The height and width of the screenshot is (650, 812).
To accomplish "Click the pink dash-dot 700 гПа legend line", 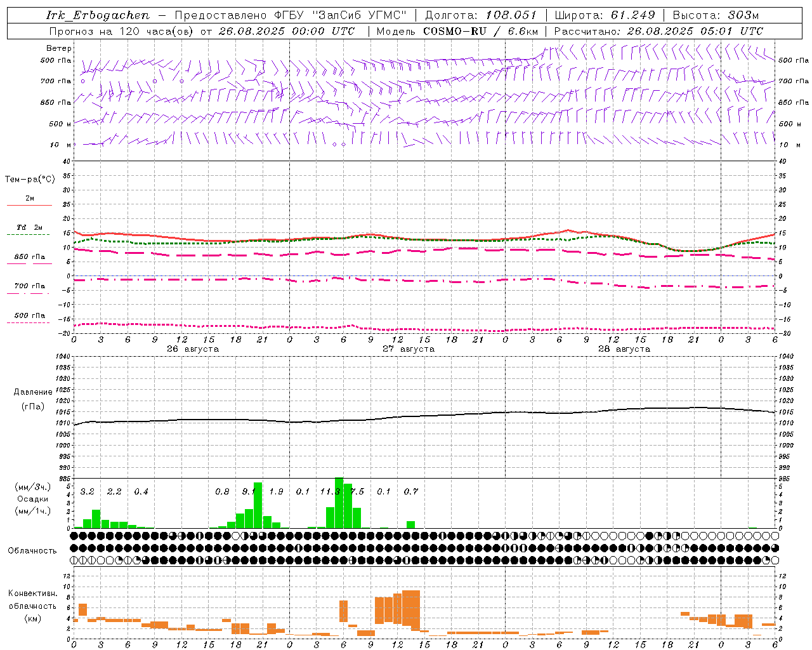I will pyautogui.click(x=28, y=294).
